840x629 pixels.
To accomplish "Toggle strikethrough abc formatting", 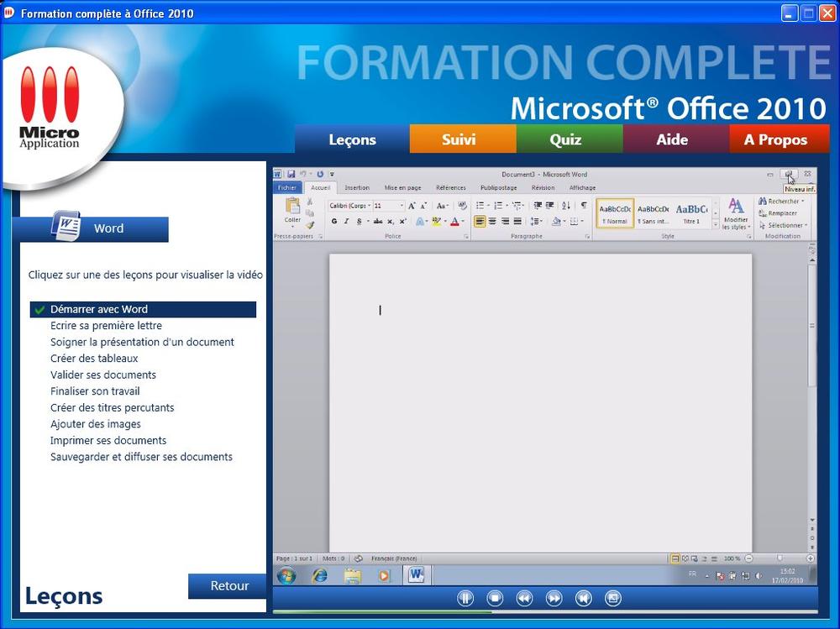I will click(x=378, y=221).
